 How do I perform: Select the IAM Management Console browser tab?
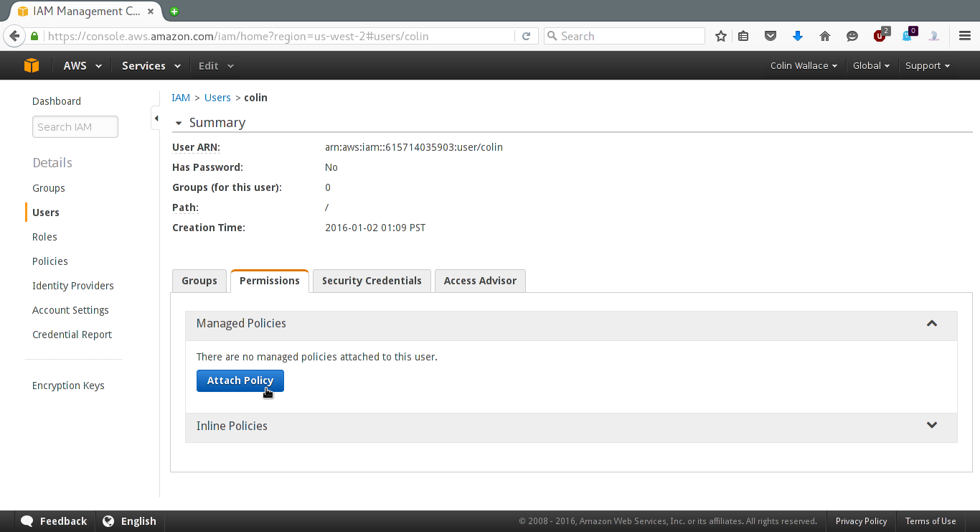pyautogui.click(x=85, y=11)
